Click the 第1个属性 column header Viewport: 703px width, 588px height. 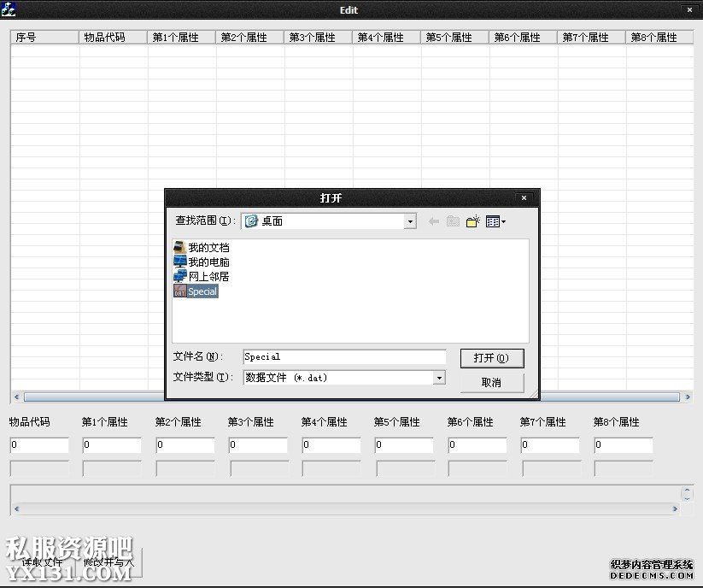click(x=181, y=38)
